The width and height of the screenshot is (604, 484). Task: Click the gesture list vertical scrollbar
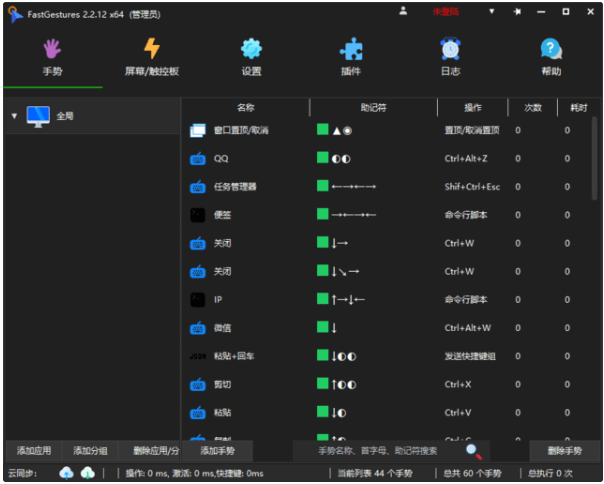(595, 159)
